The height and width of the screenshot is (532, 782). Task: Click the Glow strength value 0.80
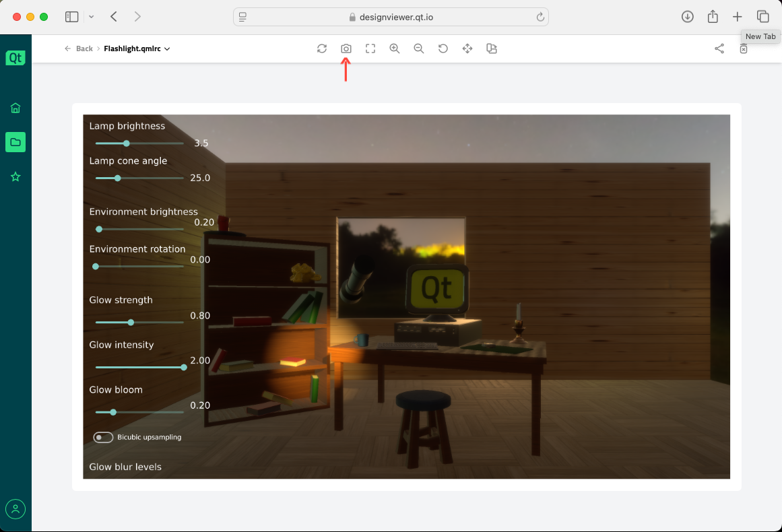click(x=200, y=316)
